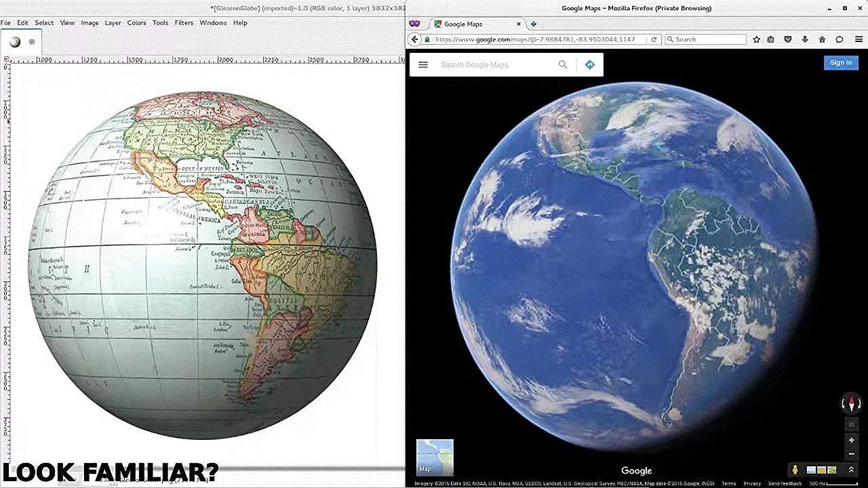
Task: Expand imagery options with the chevron
Action: tap(851, 469)
